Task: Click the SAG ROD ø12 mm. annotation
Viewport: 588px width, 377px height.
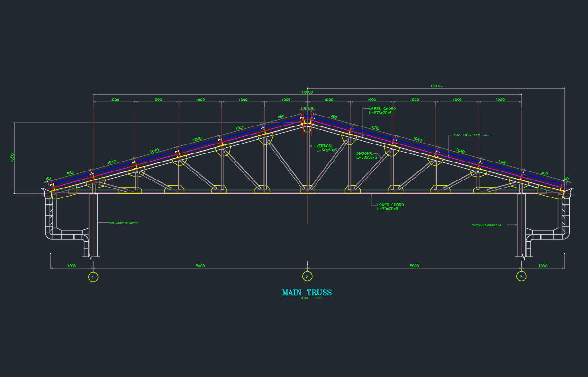Action: [472, 135]
